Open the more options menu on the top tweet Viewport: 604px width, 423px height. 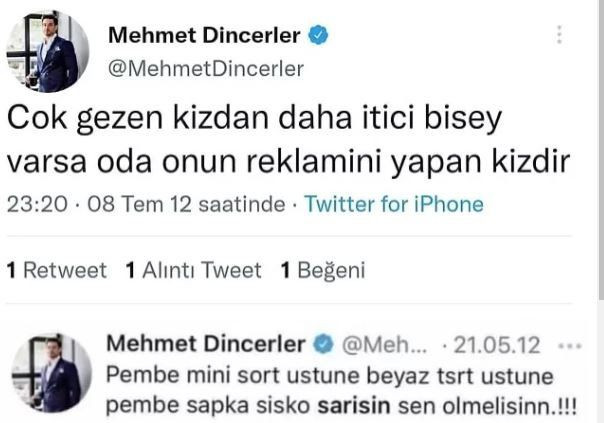pyautogui.click(x=558, y=35)
